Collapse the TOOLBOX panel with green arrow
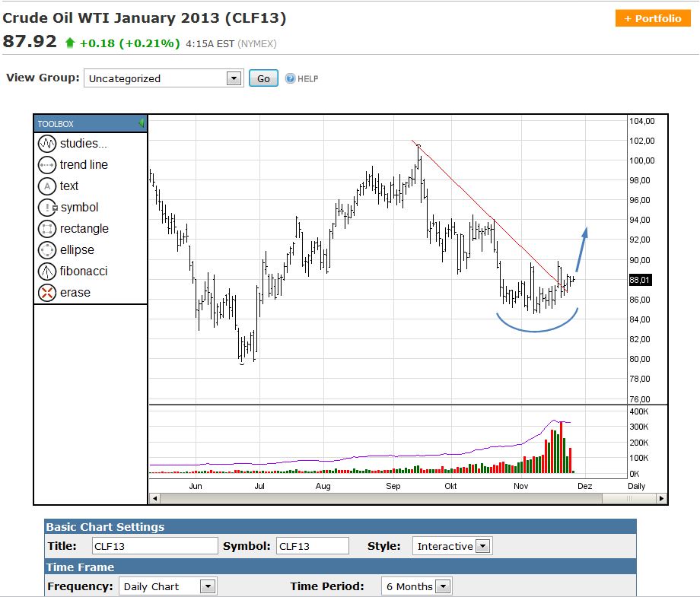700x597 pixels. pos(141,123)
